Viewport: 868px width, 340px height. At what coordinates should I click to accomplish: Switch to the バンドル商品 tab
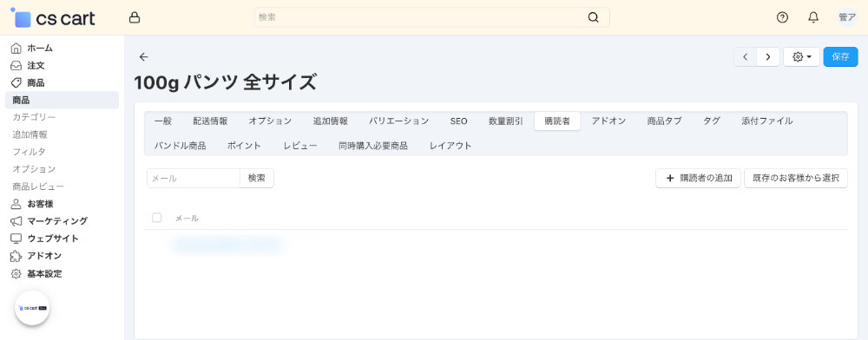click(x=180, y=146)
